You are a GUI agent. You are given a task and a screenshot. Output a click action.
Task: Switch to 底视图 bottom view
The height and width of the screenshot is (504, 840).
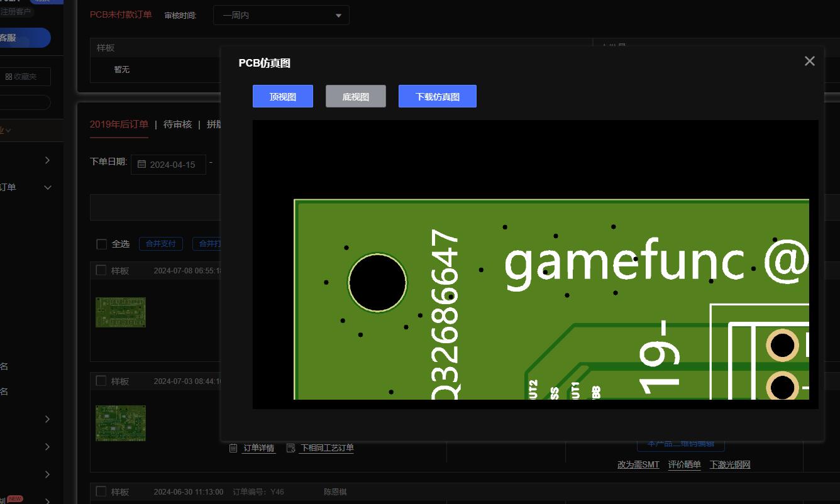coord(355,96)
